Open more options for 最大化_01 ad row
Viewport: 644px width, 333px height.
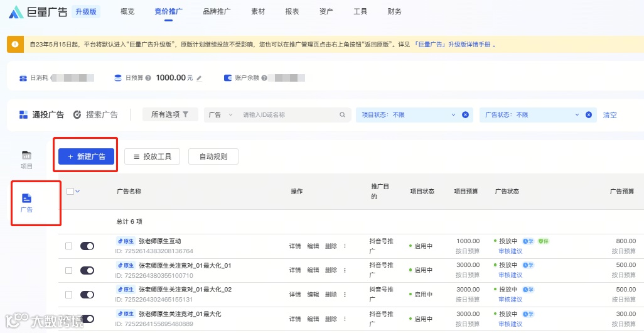point(345,270)
